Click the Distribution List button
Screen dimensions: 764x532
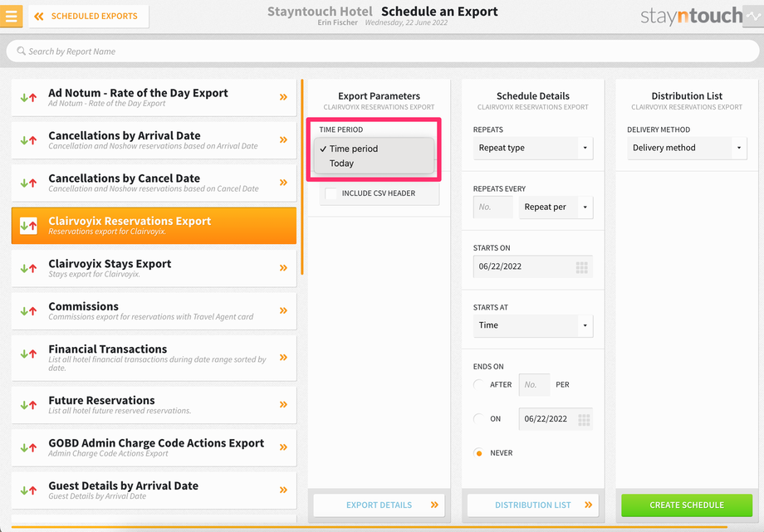pyautogui.click(x=532, y=505)
